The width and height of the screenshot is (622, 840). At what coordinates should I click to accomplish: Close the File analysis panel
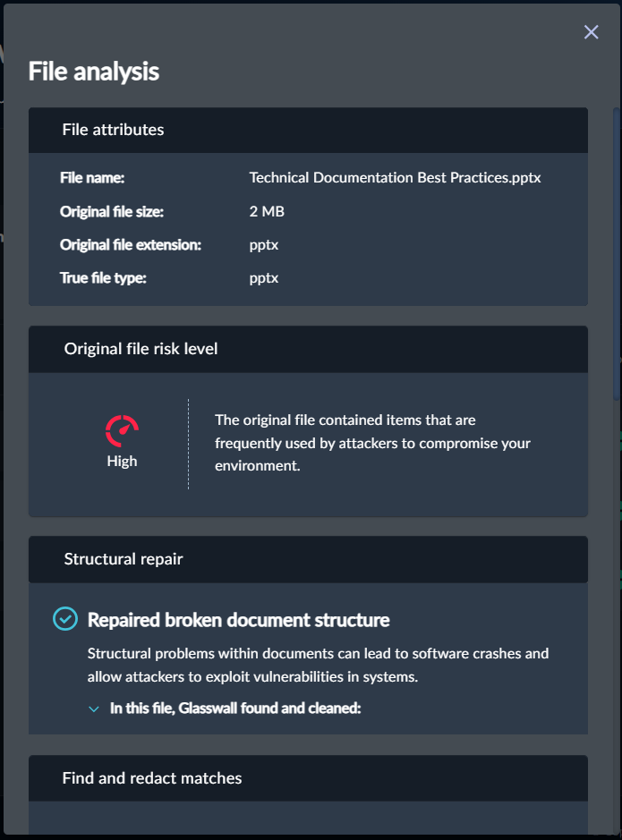tap(591, 32)
